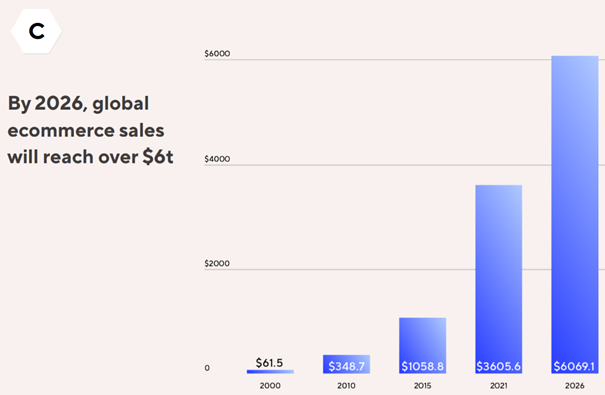Click the 2000 year label
This screenshot has width=605, height=395.
270,385
